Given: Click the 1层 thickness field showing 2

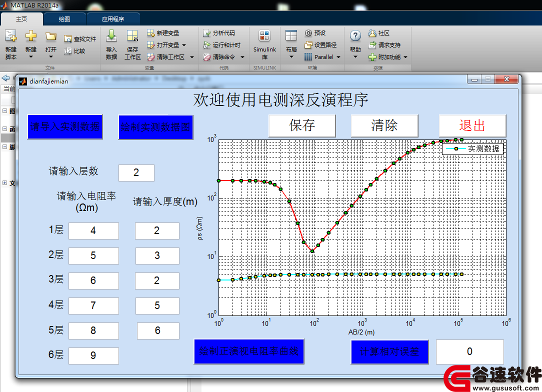Looking at the screenshot, I should [x=157, y=231].
